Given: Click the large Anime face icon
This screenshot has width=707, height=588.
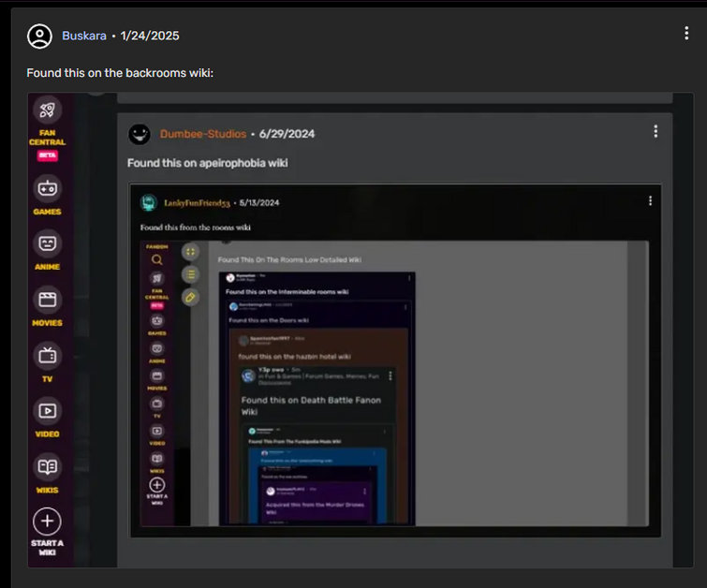Looking at the screenshot, I should point(48,243).
